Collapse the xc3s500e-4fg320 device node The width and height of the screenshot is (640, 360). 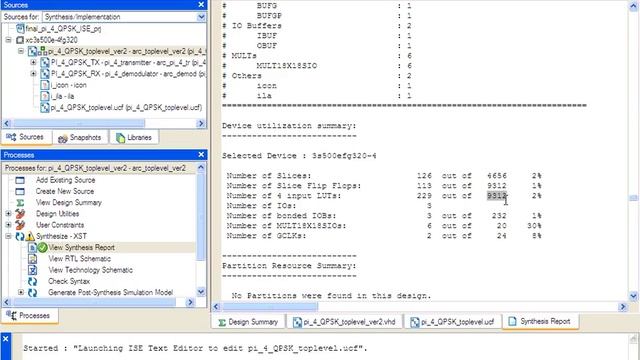[x=9, y=40]
